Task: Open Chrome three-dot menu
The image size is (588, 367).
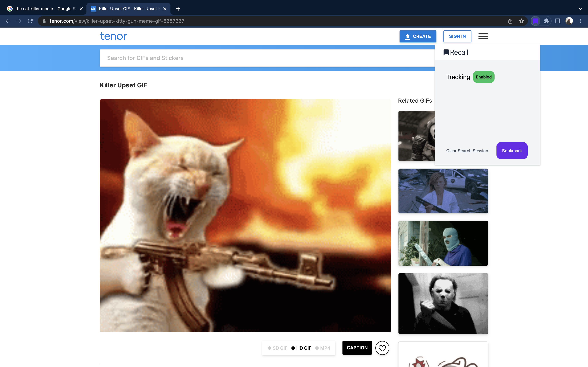Action: [580, 21]
